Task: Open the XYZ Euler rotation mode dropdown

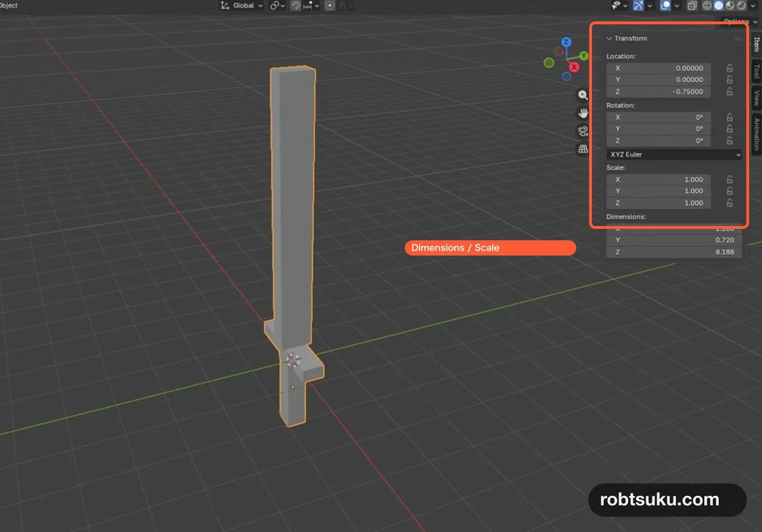Action: [674, 155]
